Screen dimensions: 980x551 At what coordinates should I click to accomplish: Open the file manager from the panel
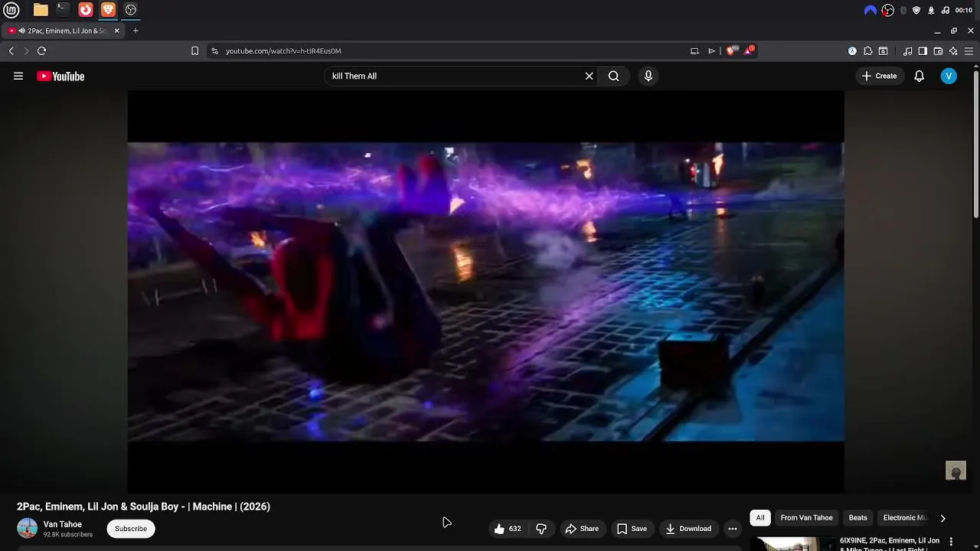(41, 10)
